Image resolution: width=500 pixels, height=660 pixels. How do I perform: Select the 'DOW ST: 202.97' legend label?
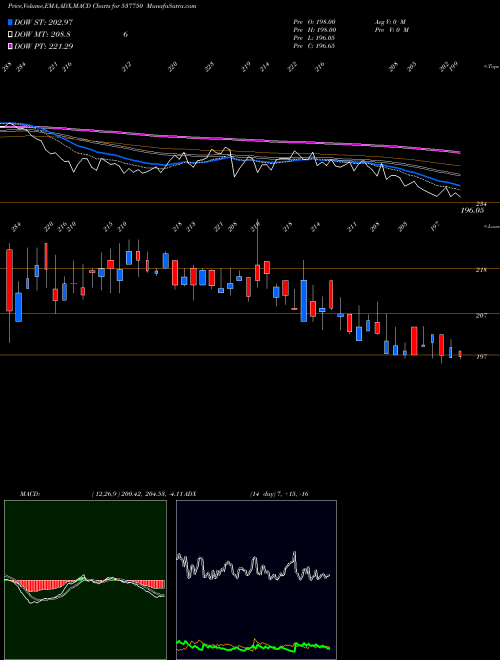(43, 22)
